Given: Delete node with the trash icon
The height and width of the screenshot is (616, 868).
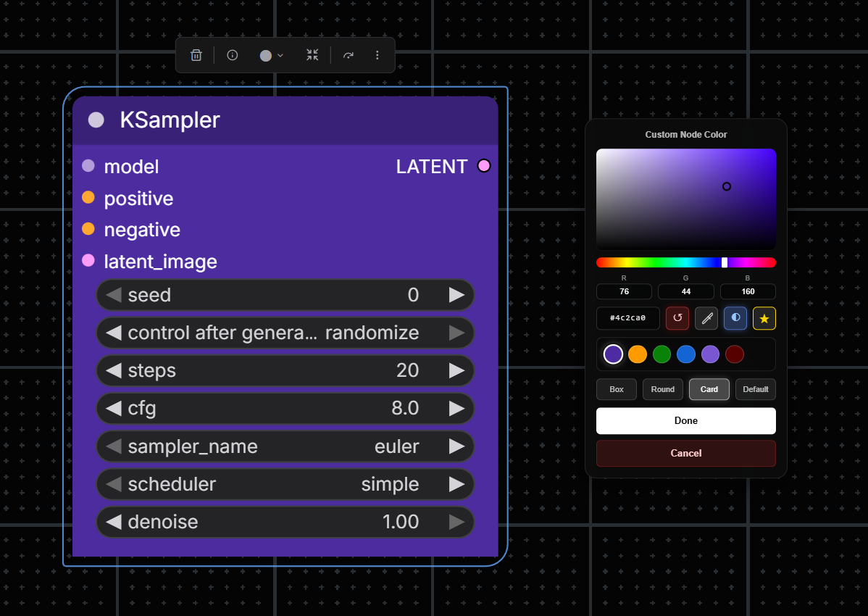Looking at the screenshot, I should [x=196, y=55].
